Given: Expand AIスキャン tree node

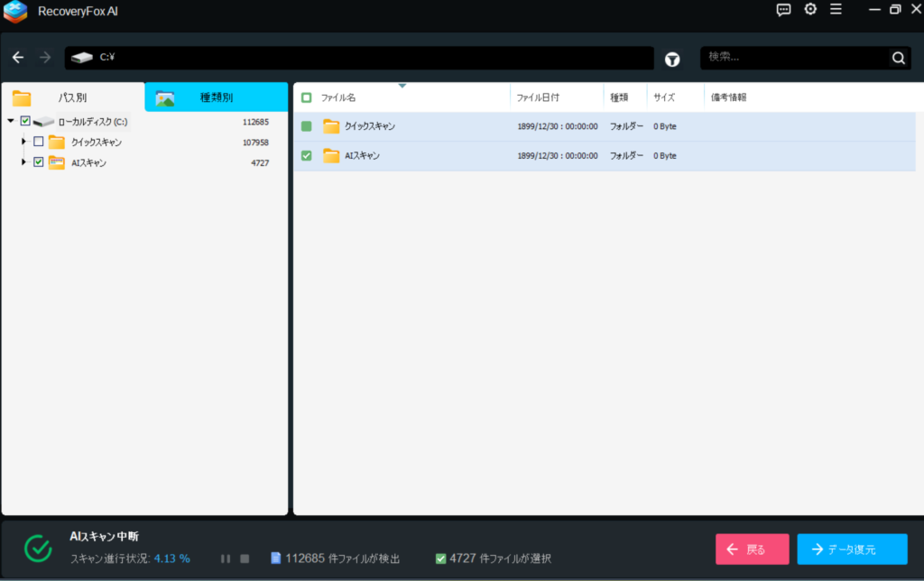Looking at the screenshot, I should [24, 162].
